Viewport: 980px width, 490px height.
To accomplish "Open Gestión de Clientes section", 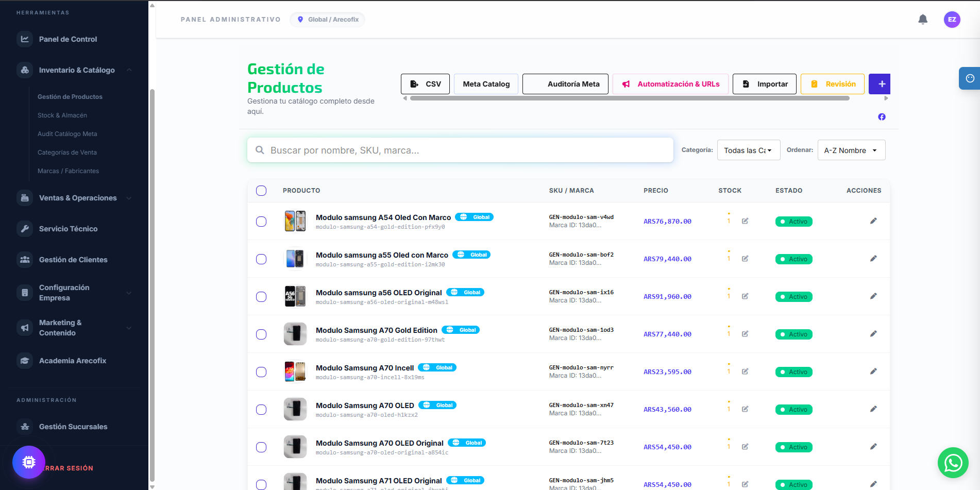I will [73, 260].
